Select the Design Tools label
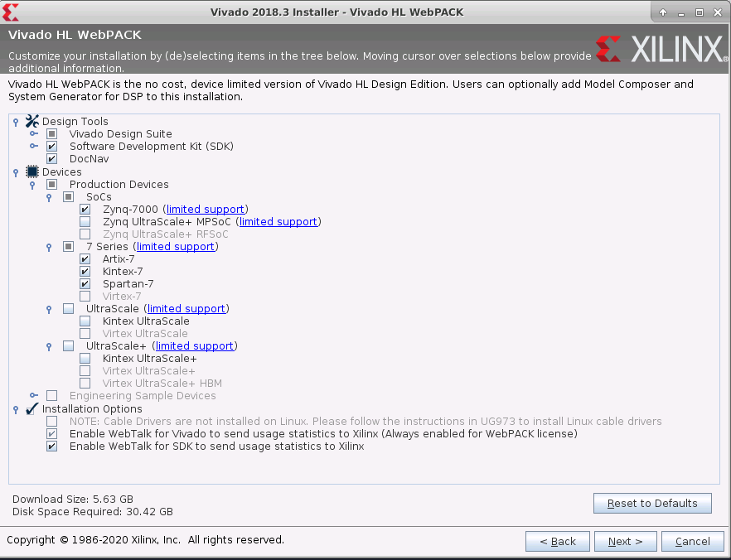The image size is (731, 560). pos(75,121)
